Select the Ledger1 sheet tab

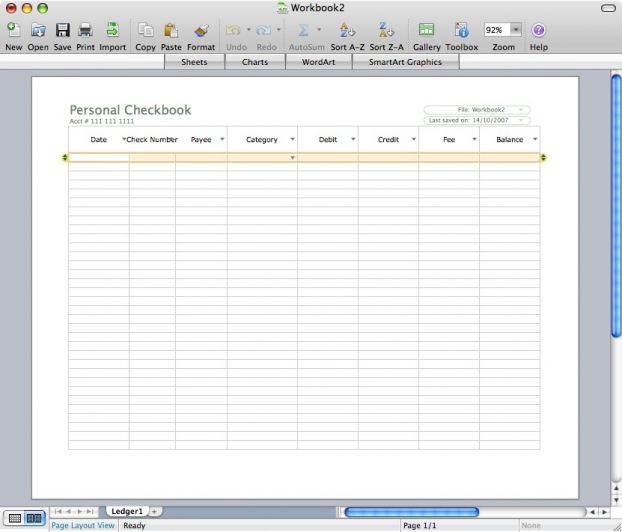[x=127, y=511]
